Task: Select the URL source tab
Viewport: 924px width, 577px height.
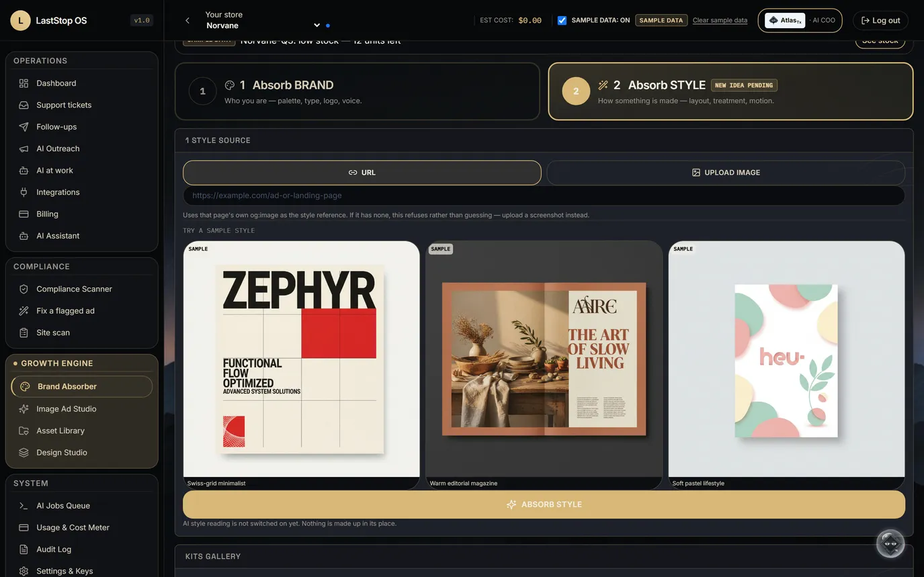Action: click(362, 173)
